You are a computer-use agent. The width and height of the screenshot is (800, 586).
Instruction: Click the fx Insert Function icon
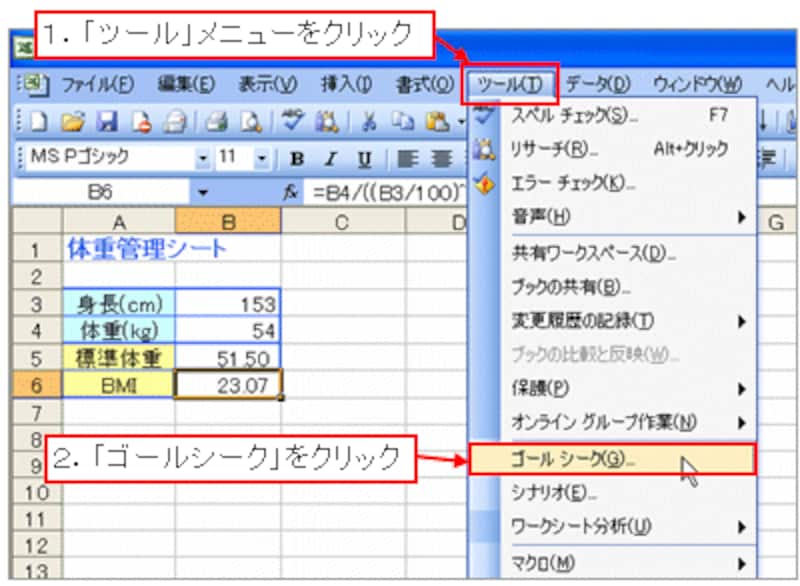tap(290, 192)
